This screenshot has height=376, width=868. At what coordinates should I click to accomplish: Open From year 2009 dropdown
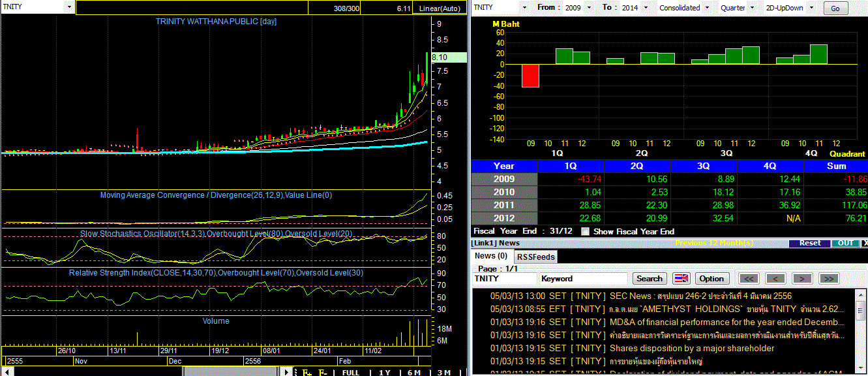tap(590, 8)
